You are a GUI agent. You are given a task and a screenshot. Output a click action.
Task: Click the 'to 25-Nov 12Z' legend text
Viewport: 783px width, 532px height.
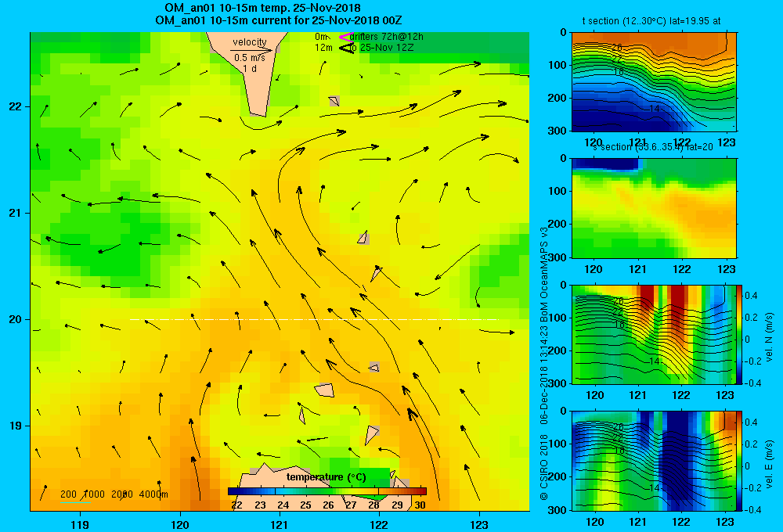tap(381, 48)
